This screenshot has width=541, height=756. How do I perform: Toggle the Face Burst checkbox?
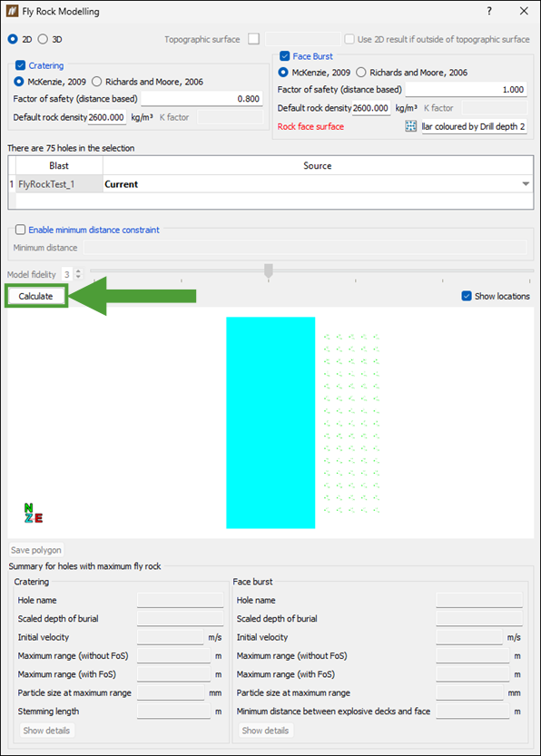pos(284,56)
